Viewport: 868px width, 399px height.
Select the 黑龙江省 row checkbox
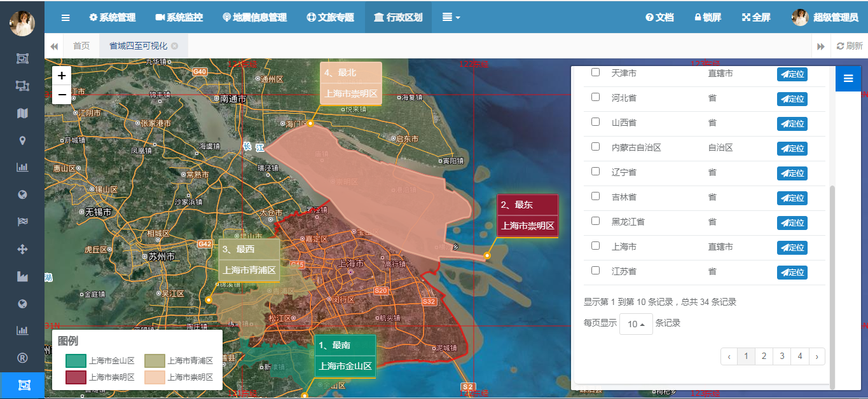tap(595, 221)
